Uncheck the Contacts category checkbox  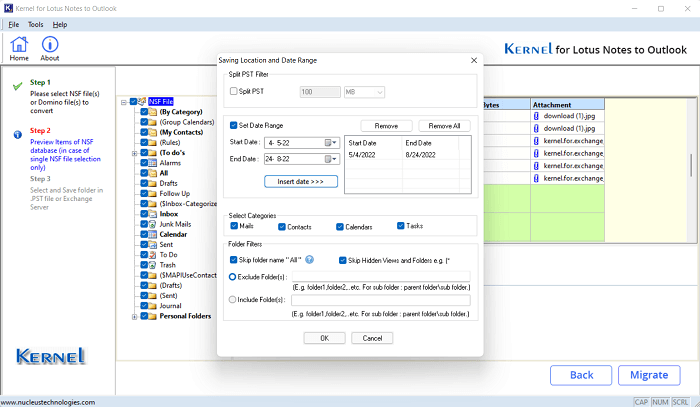click(x=282, y=227)
